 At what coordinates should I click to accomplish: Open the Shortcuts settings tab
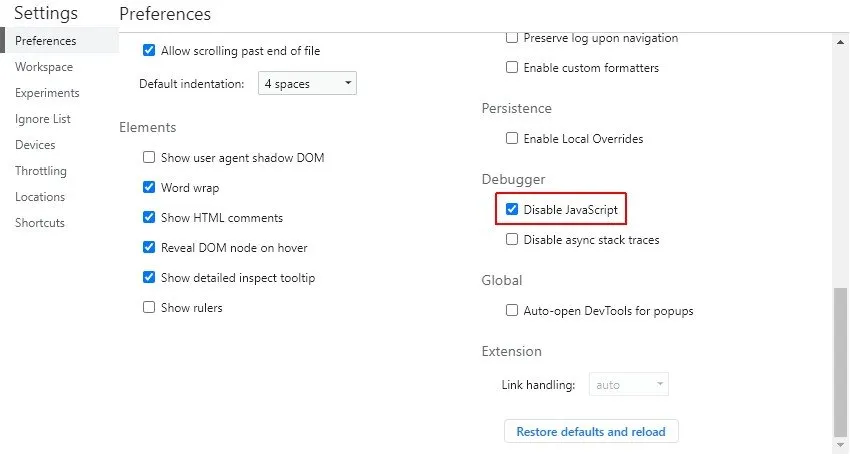40,223
